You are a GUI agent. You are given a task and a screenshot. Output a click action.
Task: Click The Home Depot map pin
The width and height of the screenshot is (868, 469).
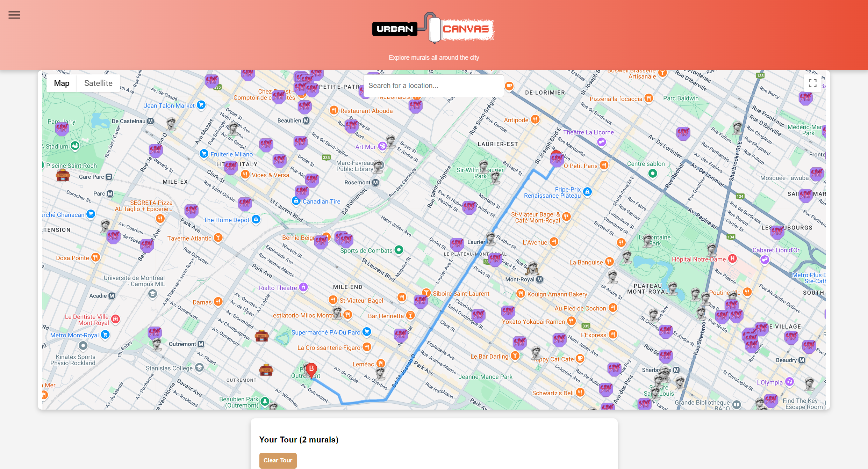(x=256, y=219)
